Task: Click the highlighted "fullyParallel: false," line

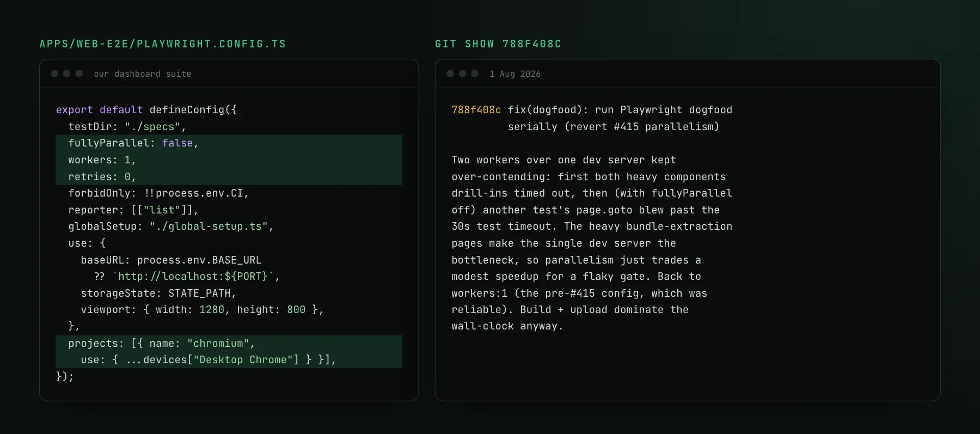Action: [229, 143]
